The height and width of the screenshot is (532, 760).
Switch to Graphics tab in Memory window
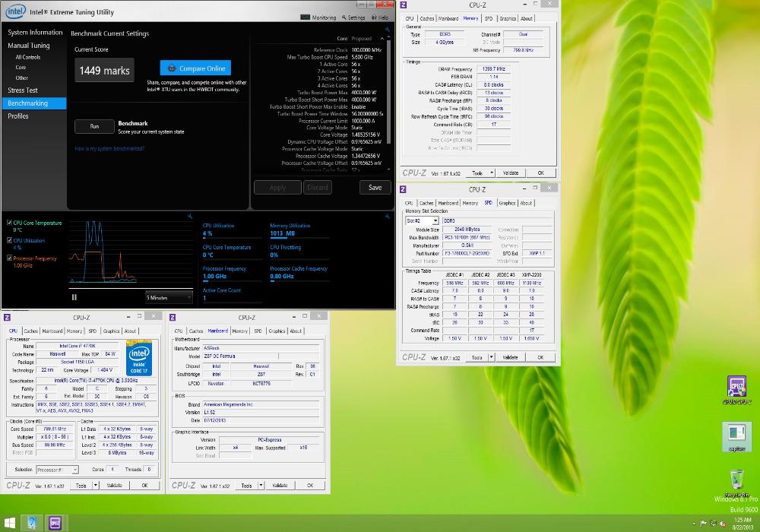[x=508, y=18]
